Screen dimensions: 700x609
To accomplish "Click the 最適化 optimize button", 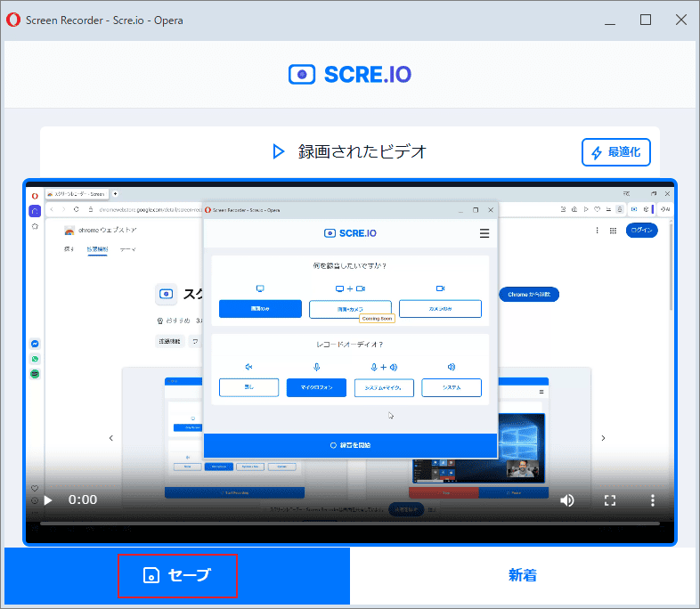I will pyautogui.click(x=615, y=152).
